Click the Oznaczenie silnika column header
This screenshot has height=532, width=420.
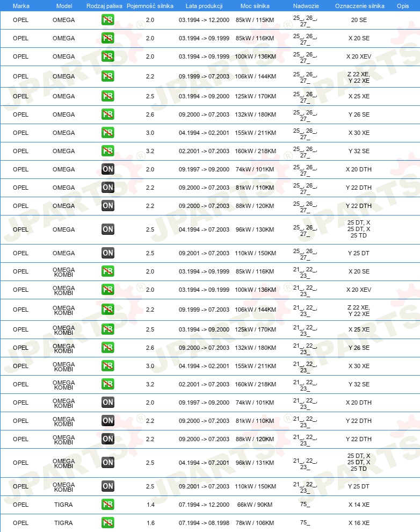(x=360, y=6)
